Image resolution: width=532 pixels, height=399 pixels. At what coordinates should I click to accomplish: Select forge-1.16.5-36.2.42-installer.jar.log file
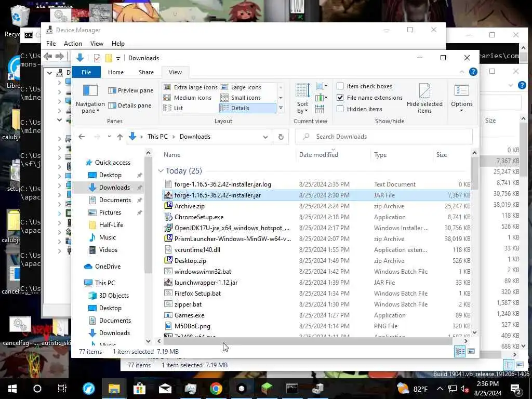tap(222, 184)
